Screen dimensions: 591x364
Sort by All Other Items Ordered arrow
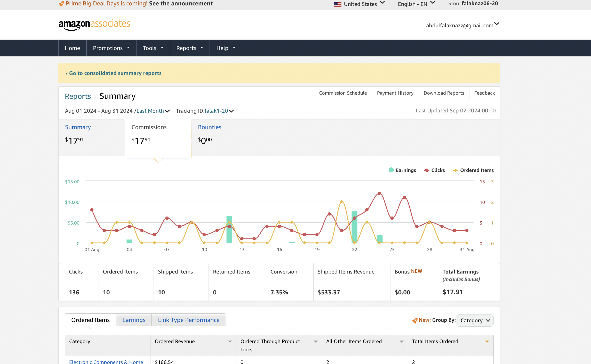tap(401, 342)
